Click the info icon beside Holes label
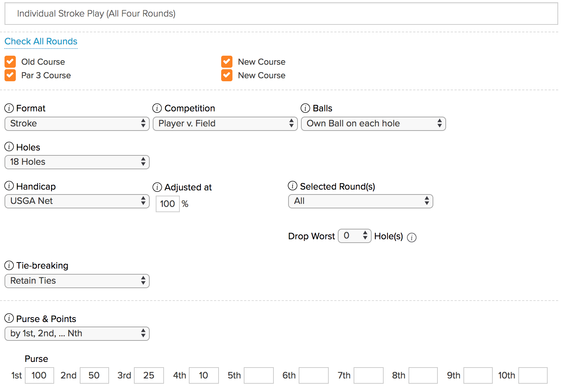574x392 pixels. pyautogui.click(x=9, y=147)
